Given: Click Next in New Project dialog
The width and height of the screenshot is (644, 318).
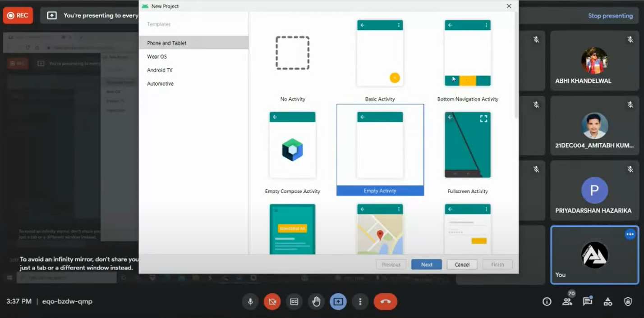Looking at the screenshot, I should tap(427, 264).
